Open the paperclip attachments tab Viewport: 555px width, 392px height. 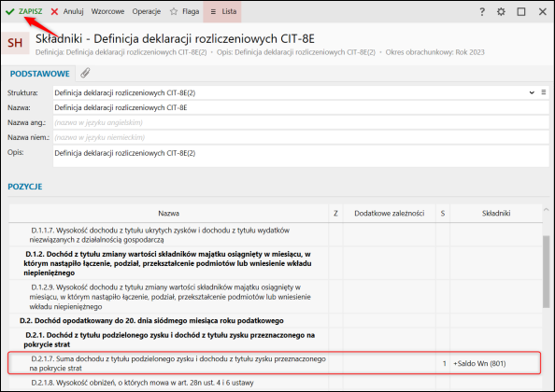click(85, 73)
